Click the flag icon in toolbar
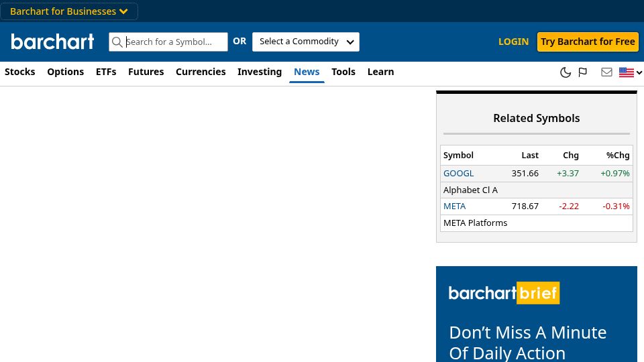Viewport: 644px width, 362px height. pos(582,72)
